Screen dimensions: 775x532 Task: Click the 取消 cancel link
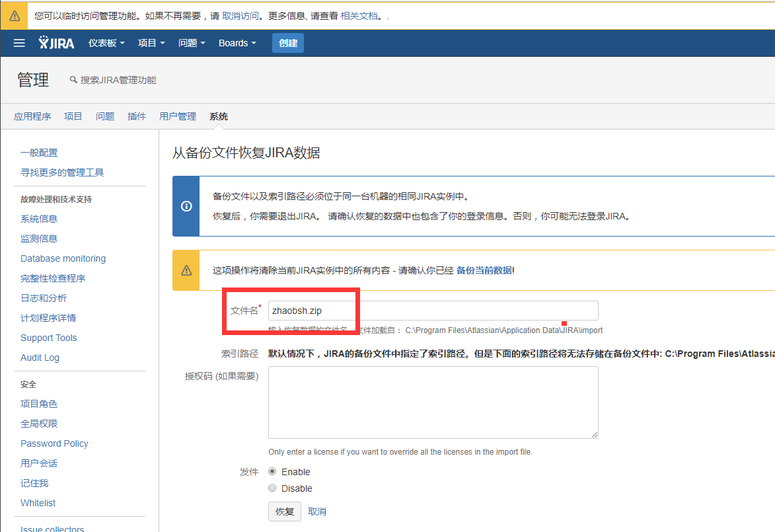[x=317, y=512]
